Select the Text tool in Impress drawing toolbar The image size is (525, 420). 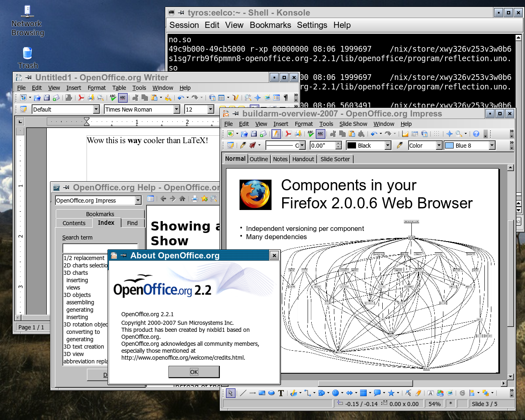click(281, 393)
